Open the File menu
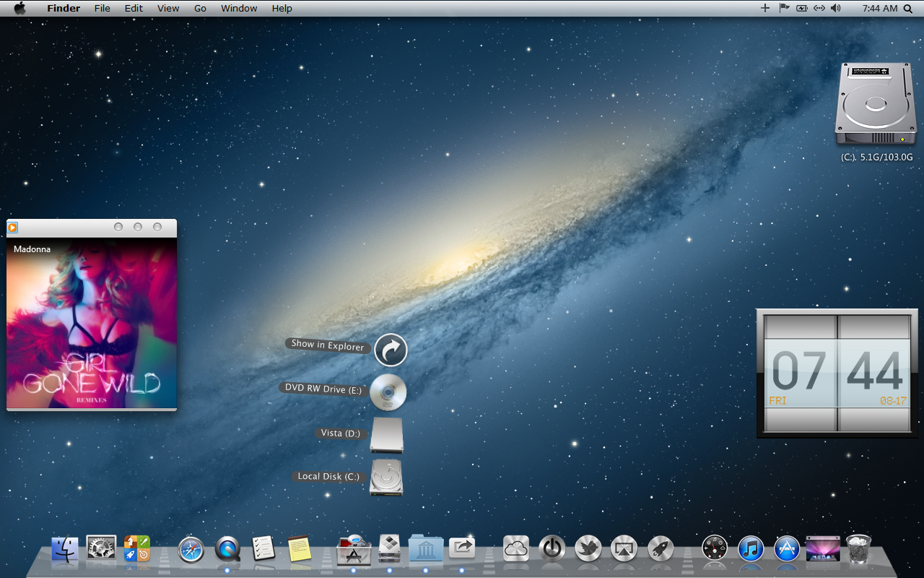924x578 pixels. click(103, 8)
